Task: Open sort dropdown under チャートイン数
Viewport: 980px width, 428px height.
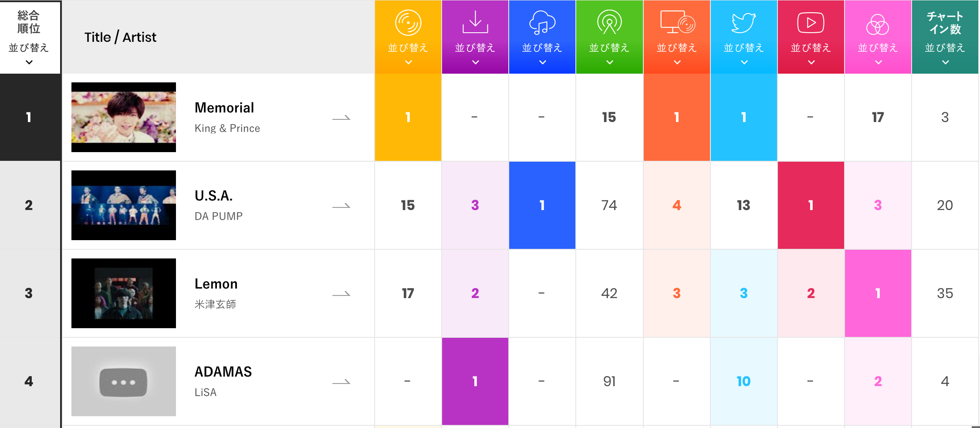Action: [945, 62]
